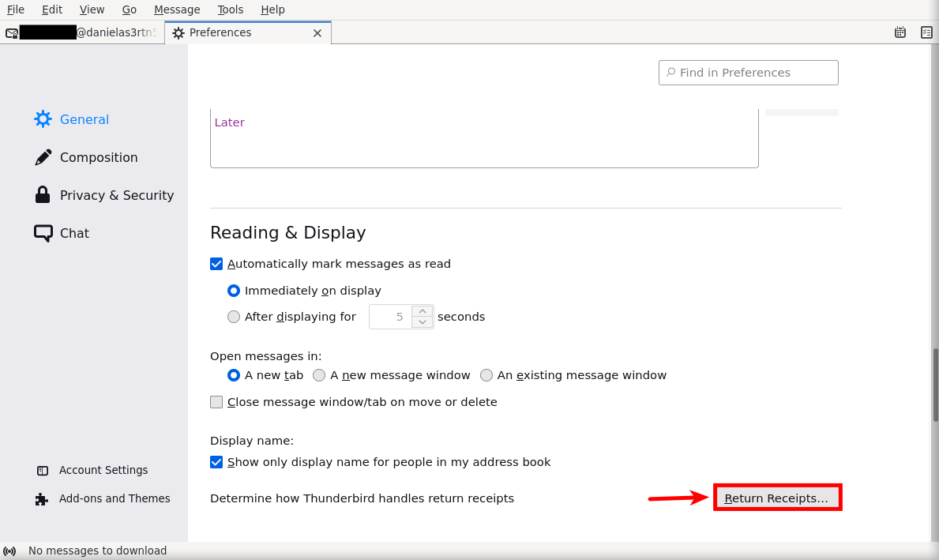This screenshot has height=560, width=939.
Task: Choose A new message window option
Action: point(319,375)
